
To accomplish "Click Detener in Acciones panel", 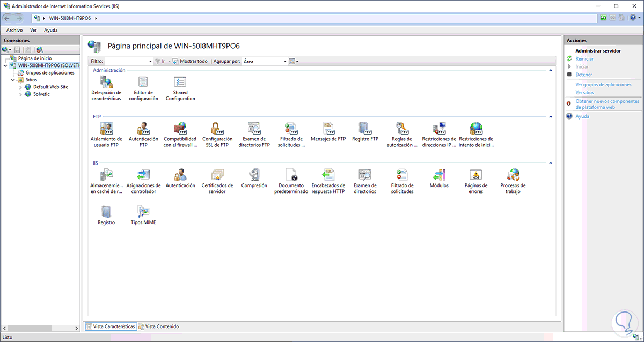I will point(583,75).
